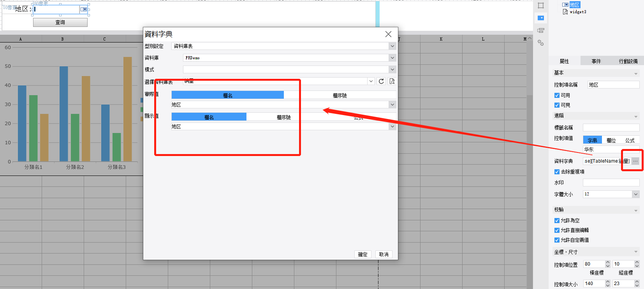This screenshot has width=644, height=289.
Task: Click the 確定 button
Action: [x=363, y=254]
